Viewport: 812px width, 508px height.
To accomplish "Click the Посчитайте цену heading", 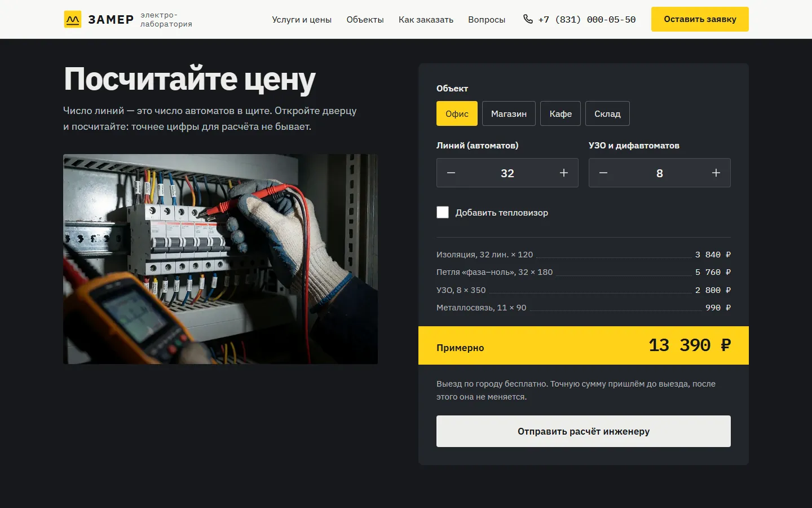I will coord(189,79).
